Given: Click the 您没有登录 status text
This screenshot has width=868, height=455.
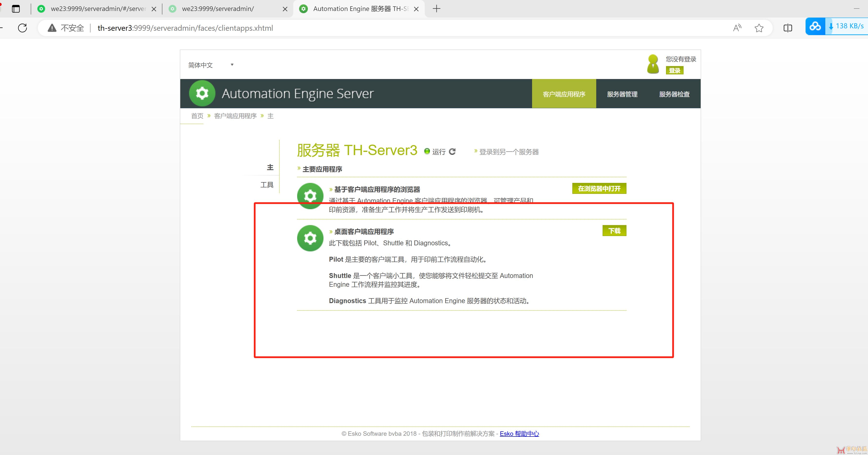Looking at the screenshot, I should point(681,59).
